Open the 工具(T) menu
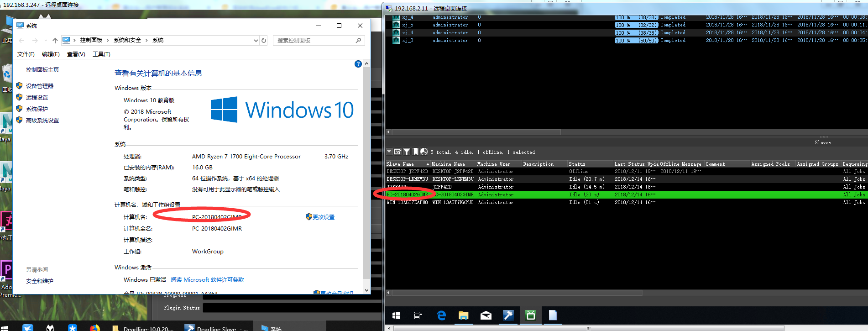Viewport: 868px width, 331px height. [101, 54]
